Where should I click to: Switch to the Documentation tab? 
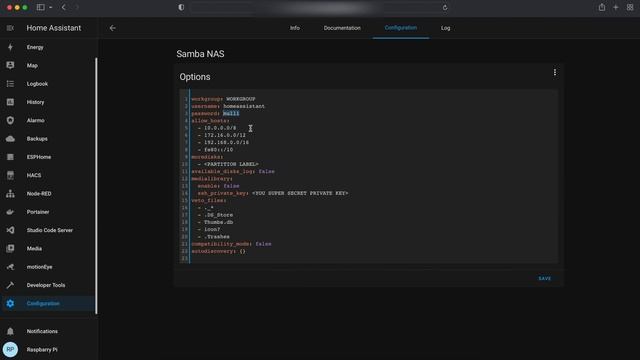tap(342, 28)
